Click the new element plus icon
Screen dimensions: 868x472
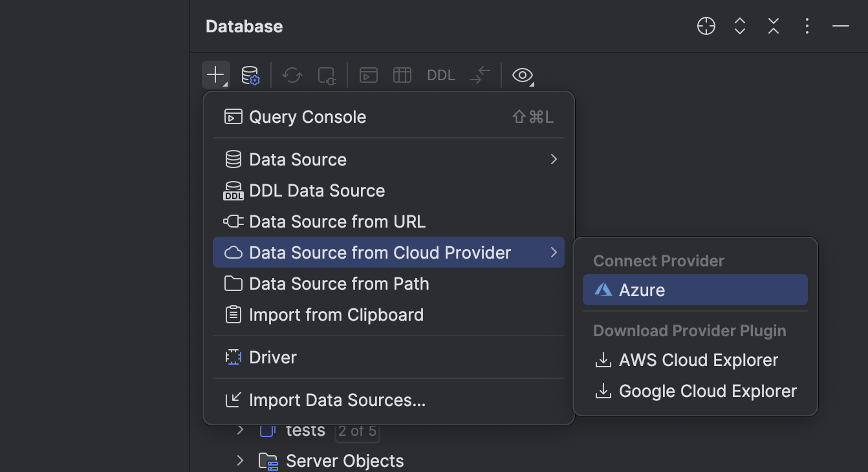(215, 74)
